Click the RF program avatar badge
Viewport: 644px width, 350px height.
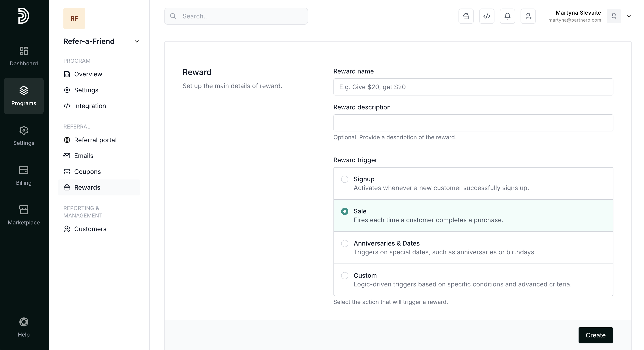pos(74,18)
